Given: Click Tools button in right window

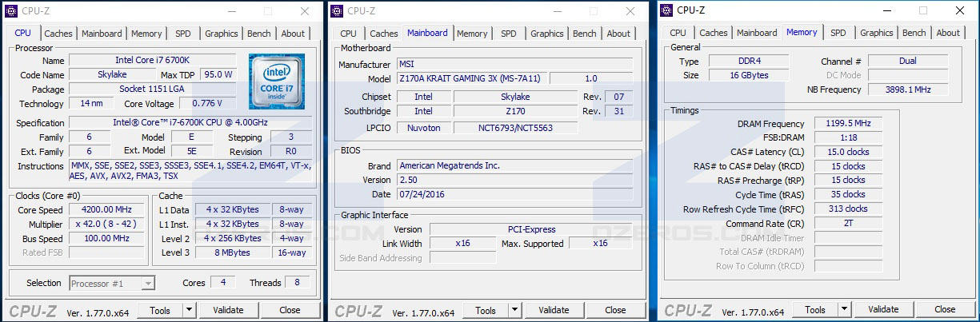Looking at the screenshot, I should (x=815, y=309).
